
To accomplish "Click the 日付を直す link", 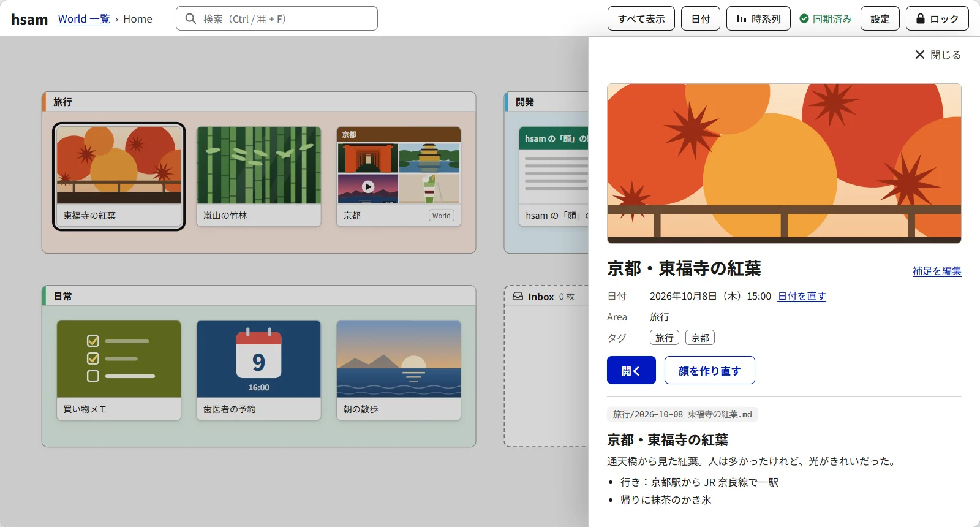I will click(x=802, y=296).
